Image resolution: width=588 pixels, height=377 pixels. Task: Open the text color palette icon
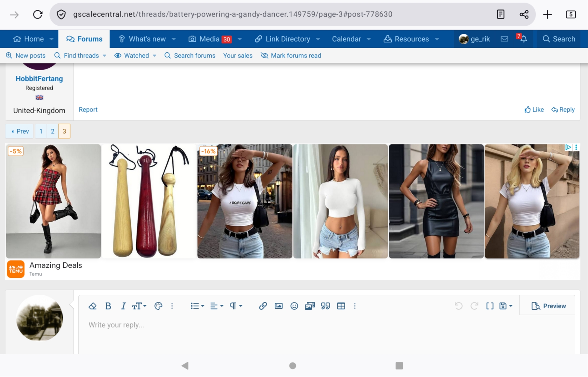158,306
